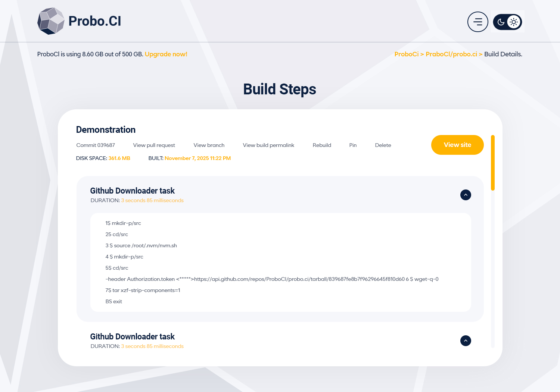Viewport: 560px width, 392px height.
Task: Click the Pin option for the build
Action: [x=352, y=145]
